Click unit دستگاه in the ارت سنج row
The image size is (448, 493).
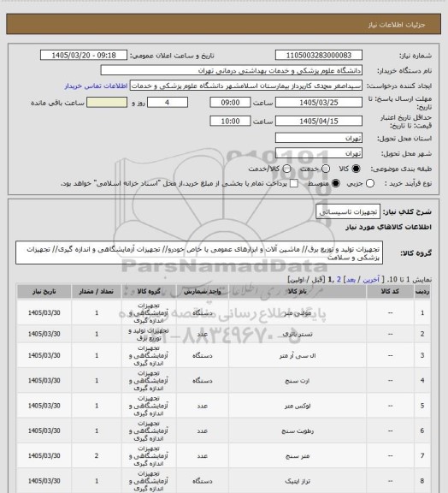point(203,381)
